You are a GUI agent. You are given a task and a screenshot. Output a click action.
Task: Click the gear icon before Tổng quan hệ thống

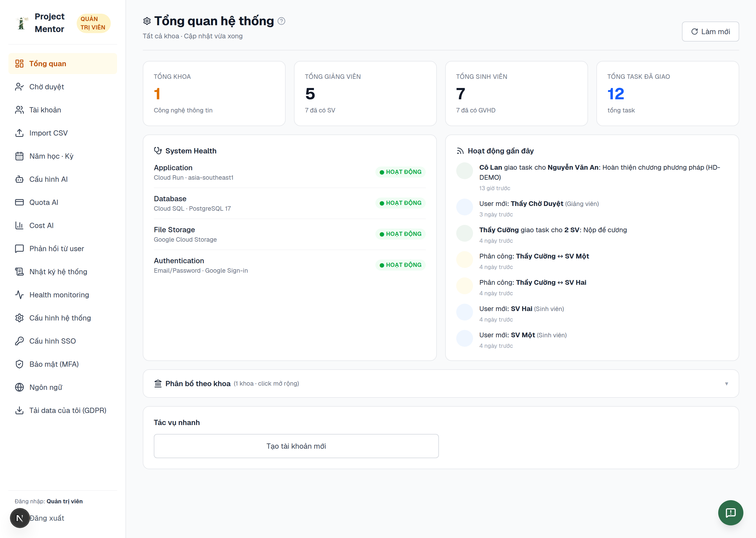(147, 21)
